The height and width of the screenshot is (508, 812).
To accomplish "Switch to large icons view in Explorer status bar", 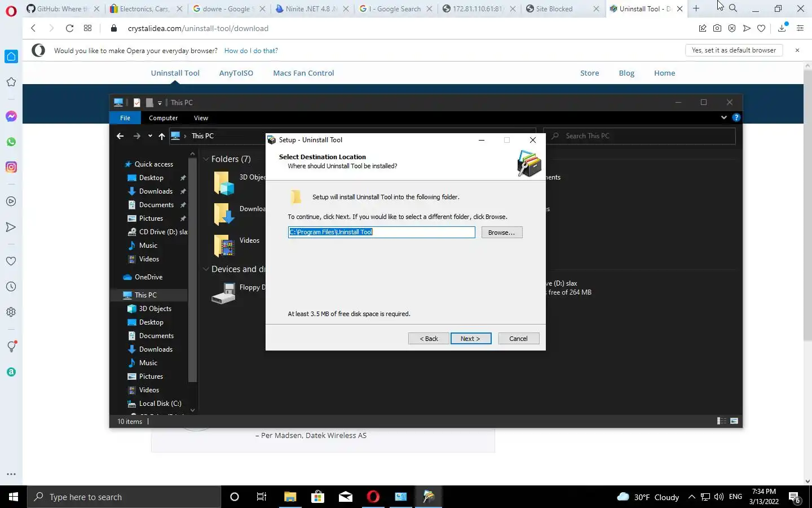I will pos(734,421).
